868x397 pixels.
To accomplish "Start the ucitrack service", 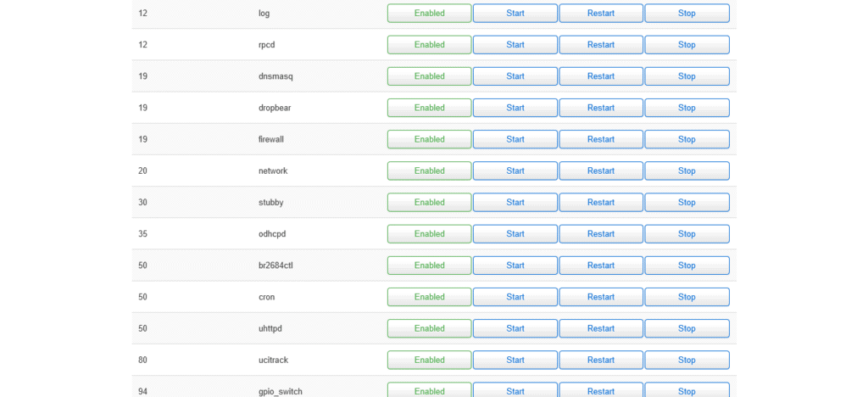I will point(515,361).
